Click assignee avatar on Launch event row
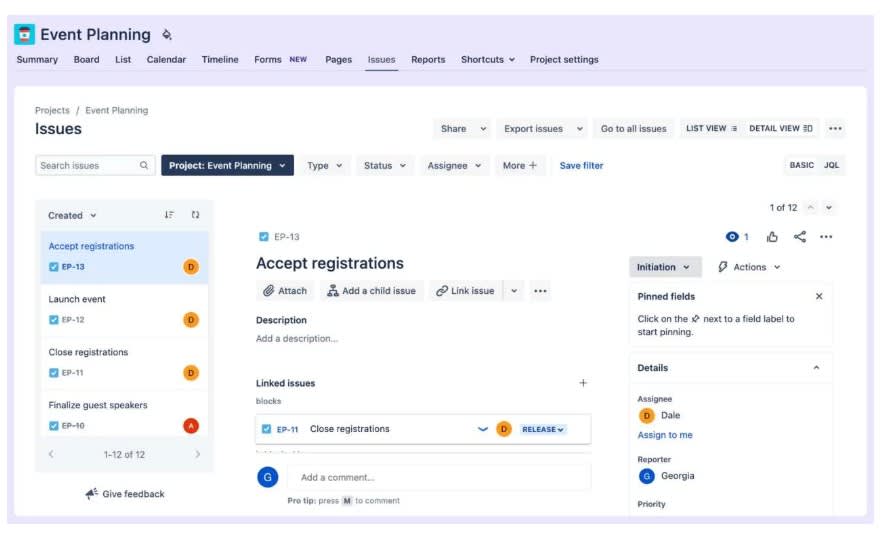 tap(191, 320)
